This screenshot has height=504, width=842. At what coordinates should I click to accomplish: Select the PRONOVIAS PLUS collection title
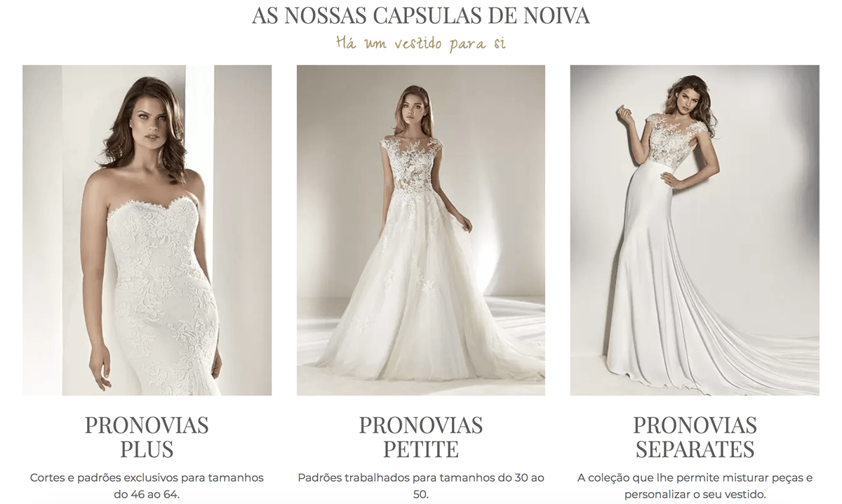(147, 437)
